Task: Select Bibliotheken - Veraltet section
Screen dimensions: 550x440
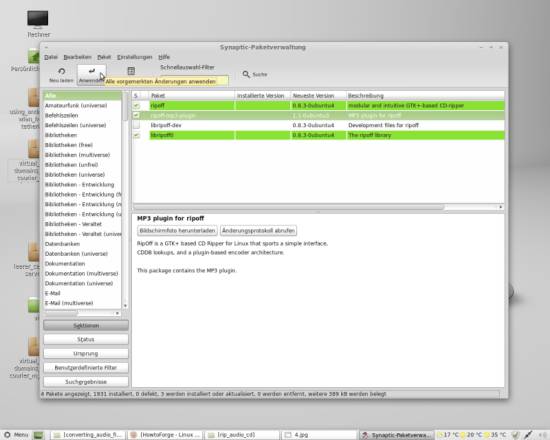Action: click(x=82, y=224)
